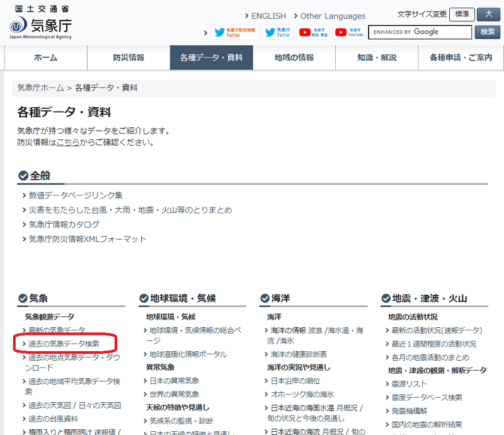Open Other Languages options
The height and width of the screenshot is (435, 504).
click(332, 16)
